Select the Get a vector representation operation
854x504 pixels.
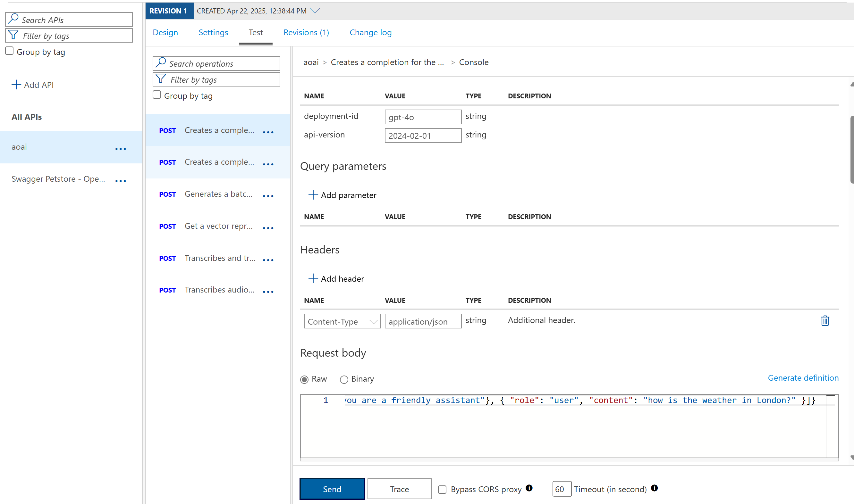(217, 226)
